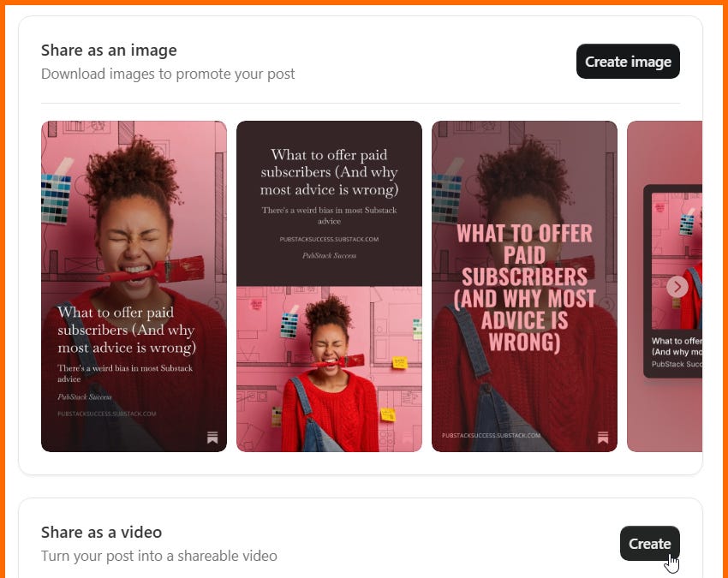Click the "Share as an image" heading
The height and width of the screenshot is (578, 728).
coord(109,51)
